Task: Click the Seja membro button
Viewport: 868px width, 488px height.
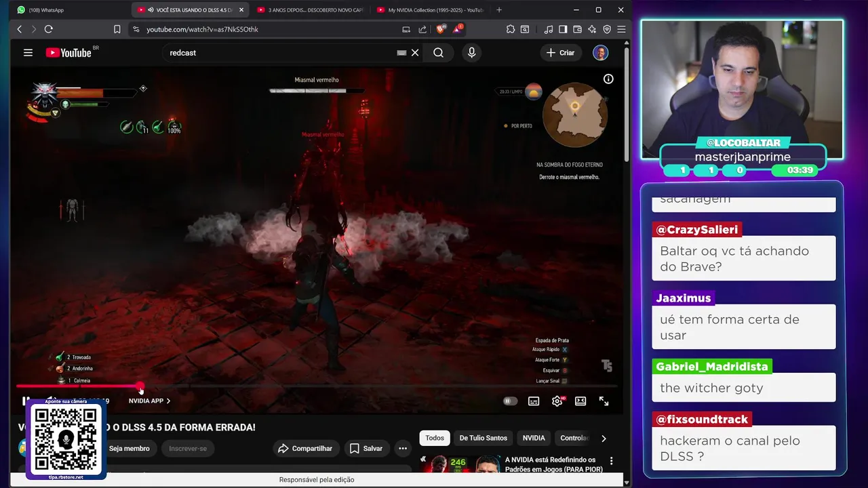Action: click(x=129, y=449)
